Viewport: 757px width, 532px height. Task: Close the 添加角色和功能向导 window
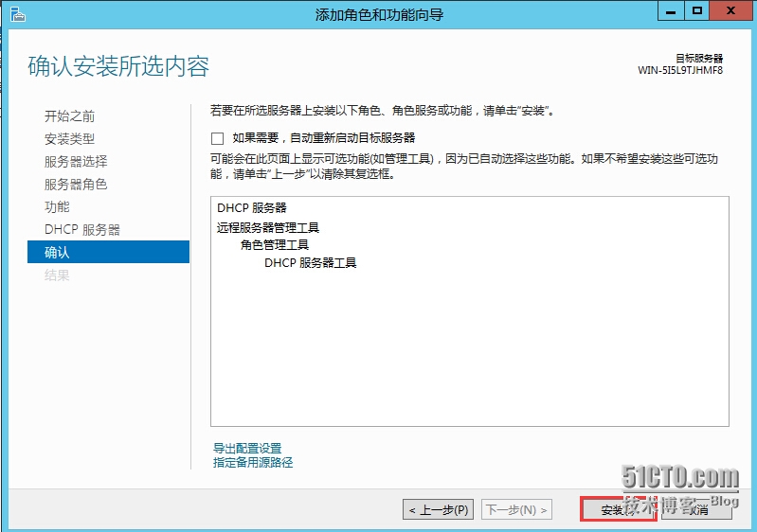[730, 10]
